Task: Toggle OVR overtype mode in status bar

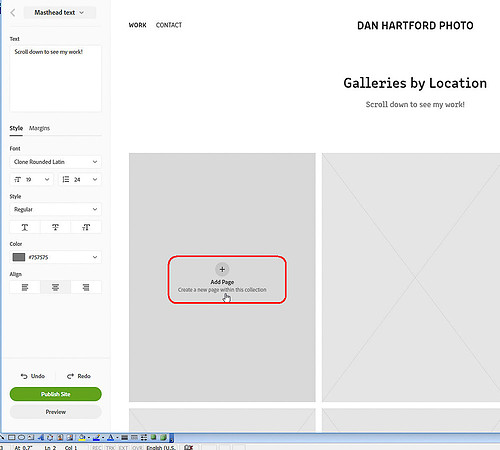Action: [x=137, y=447]
